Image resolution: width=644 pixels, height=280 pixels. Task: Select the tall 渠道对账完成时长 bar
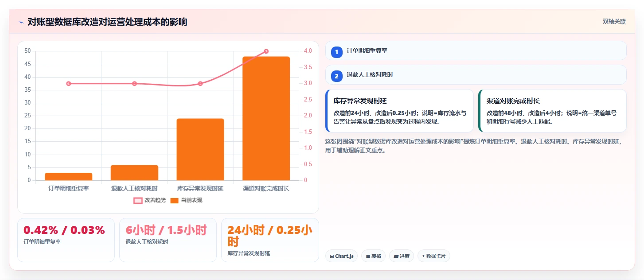tap(266, 118)
